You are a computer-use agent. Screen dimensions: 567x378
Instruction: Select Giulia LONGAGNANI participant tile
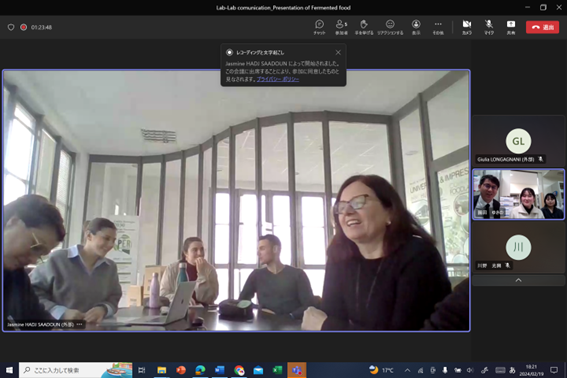click(x=518, y=141)
